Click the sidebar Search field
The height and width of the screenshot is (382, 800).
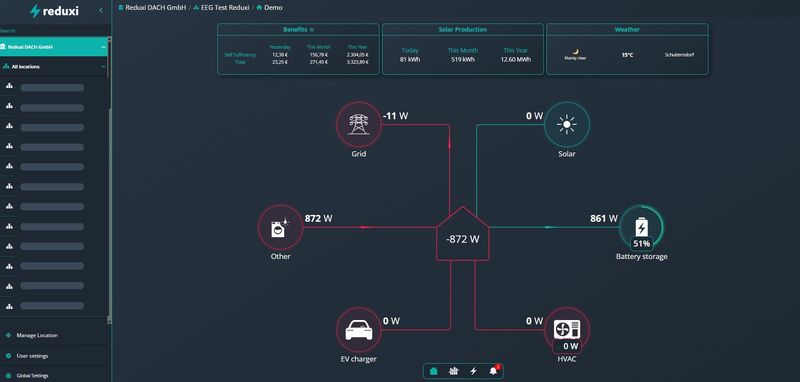pyautogui.click(x=55, y=31)
